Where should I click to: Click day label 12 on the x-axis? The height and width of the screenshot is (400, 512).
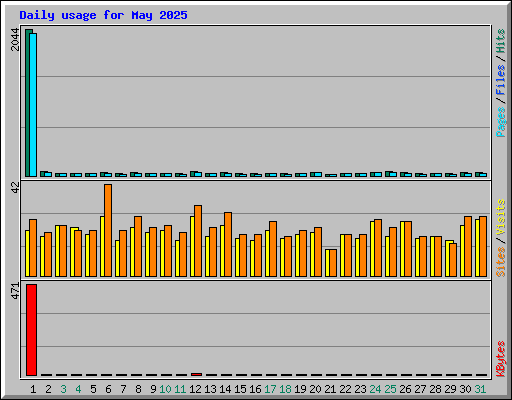click(195, 389)
